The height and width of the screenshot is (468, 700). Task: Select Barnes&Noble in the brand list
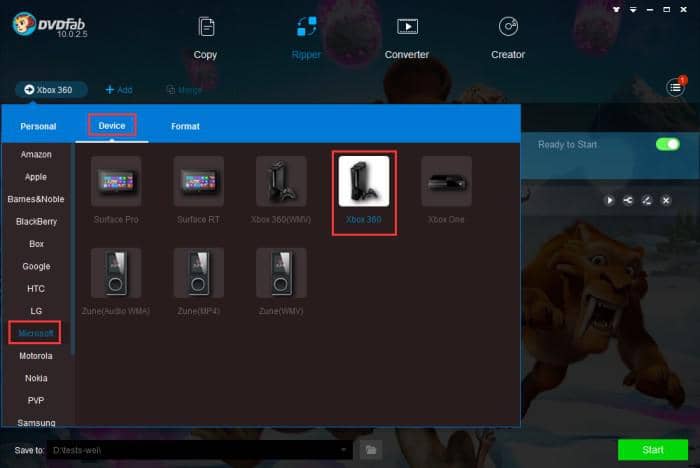coord(36,199)
